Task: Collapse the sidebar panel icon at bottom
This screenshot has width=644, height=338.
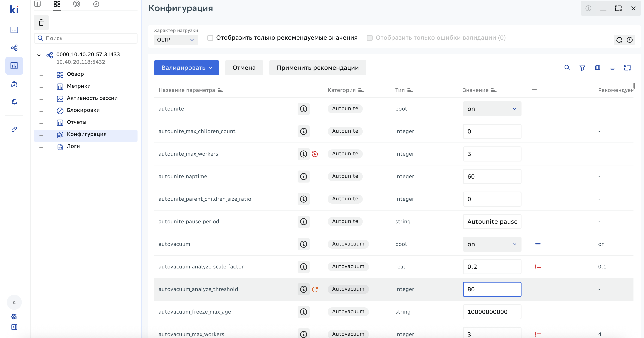Action: 14,327
